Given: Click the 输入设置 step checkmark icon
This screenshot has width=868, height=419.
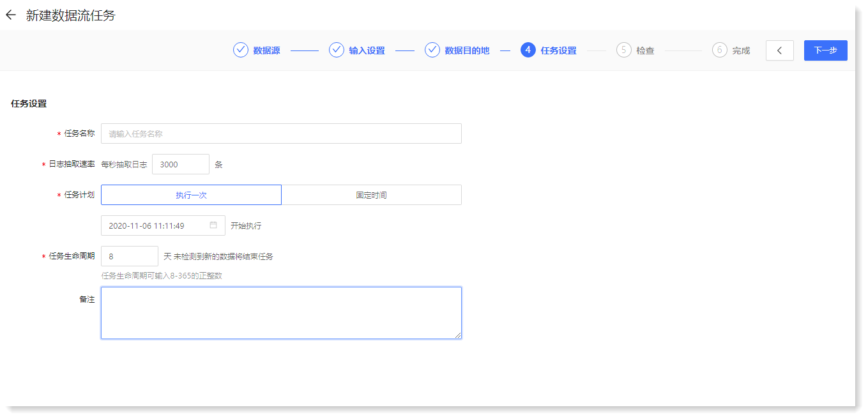Looking at the screenshot, I should [337, 50].
